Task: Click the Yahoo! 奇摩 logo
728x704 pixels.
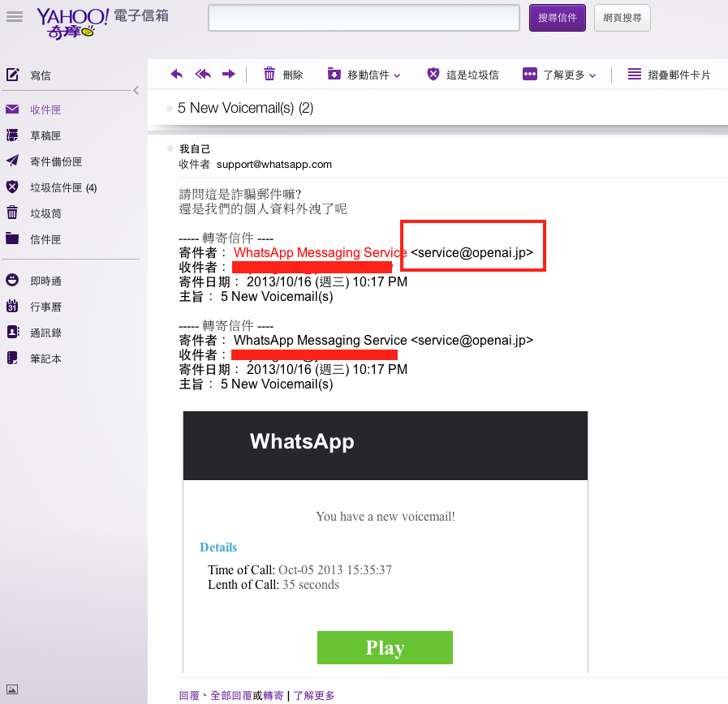Action: coord(72,24)
